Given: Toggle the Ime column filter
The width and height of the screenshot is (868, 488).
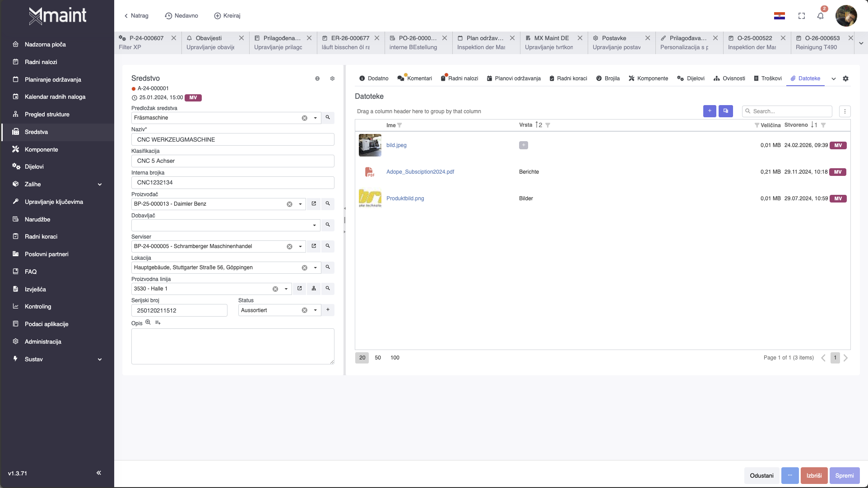Looking at the screenshot, I should coord(399,125).
